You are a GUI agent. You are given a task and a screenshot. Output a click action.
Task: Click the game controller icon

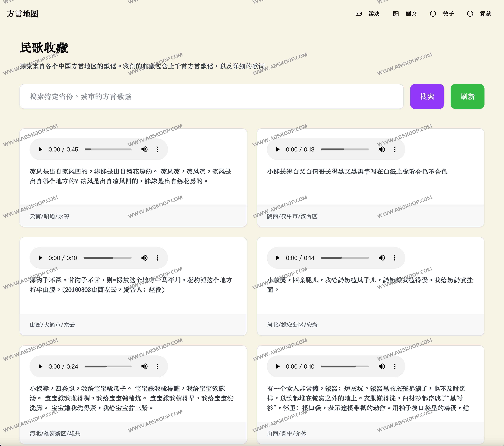359,14
